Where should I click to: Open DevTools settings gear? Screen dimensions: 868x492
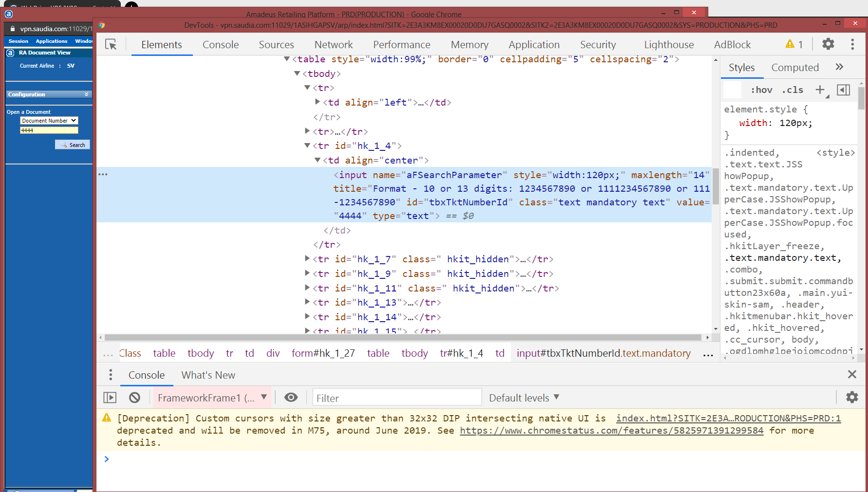click(828, 44)
